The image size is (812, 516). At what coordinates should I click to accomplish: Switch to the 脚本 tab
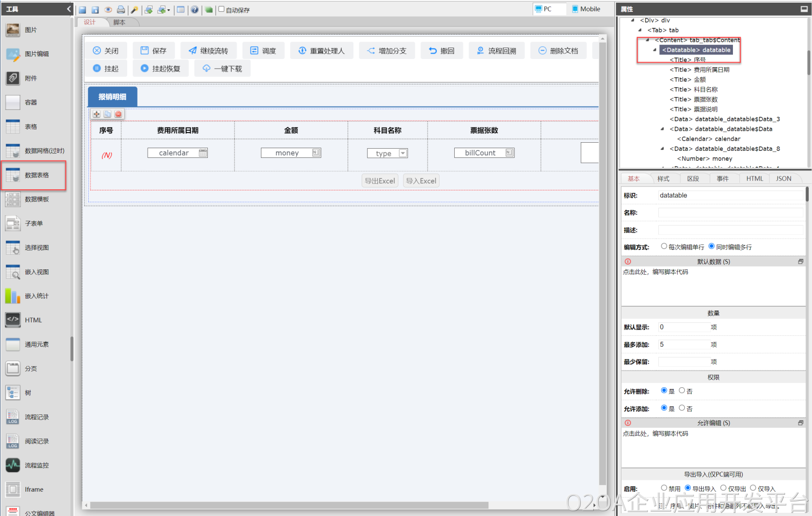click(x=119, y=22)
